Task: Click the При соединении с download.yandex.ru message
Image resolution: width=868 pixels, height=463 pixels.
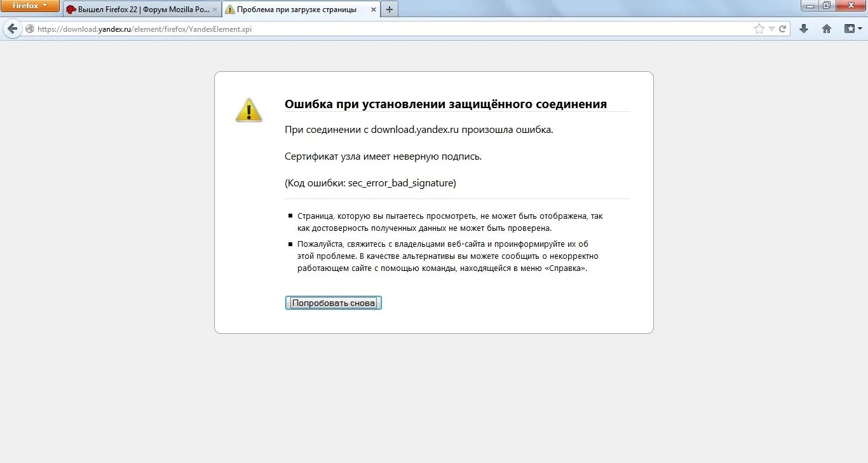Action: click(x=419, y=130)
